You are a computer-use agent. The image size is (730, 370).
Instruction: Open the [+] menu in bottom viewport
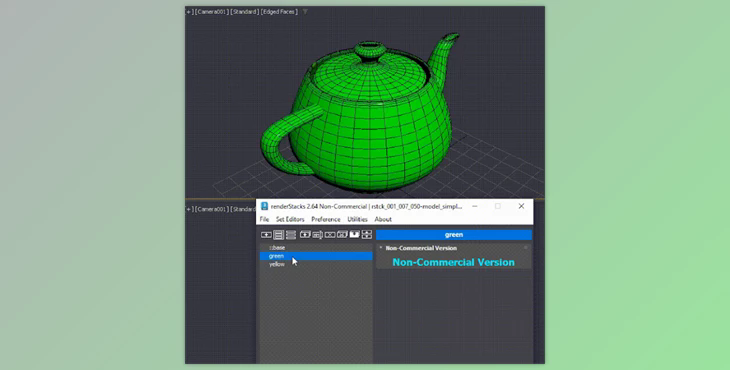(x=189, y=209)
